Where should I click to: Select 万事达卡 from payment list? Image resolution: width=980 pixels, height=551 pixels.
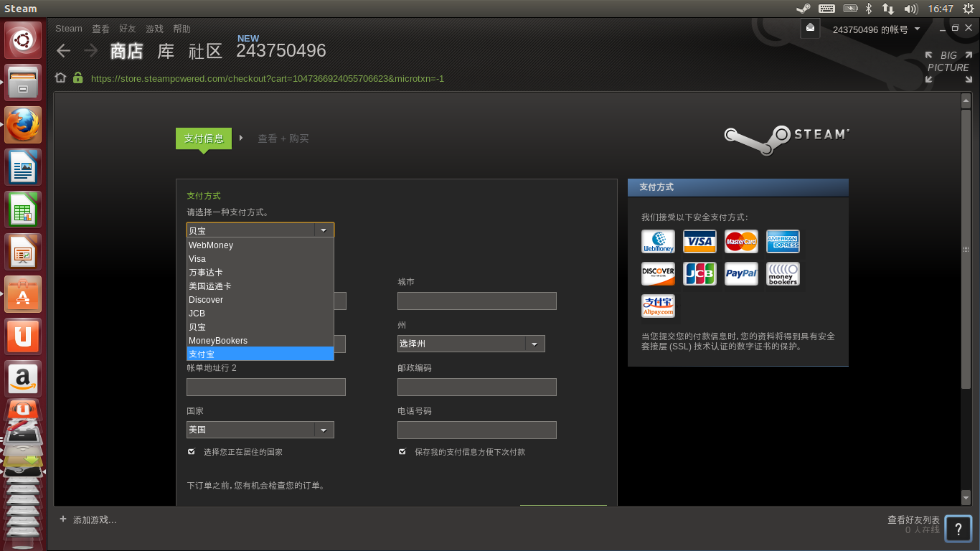coord(260,273)
